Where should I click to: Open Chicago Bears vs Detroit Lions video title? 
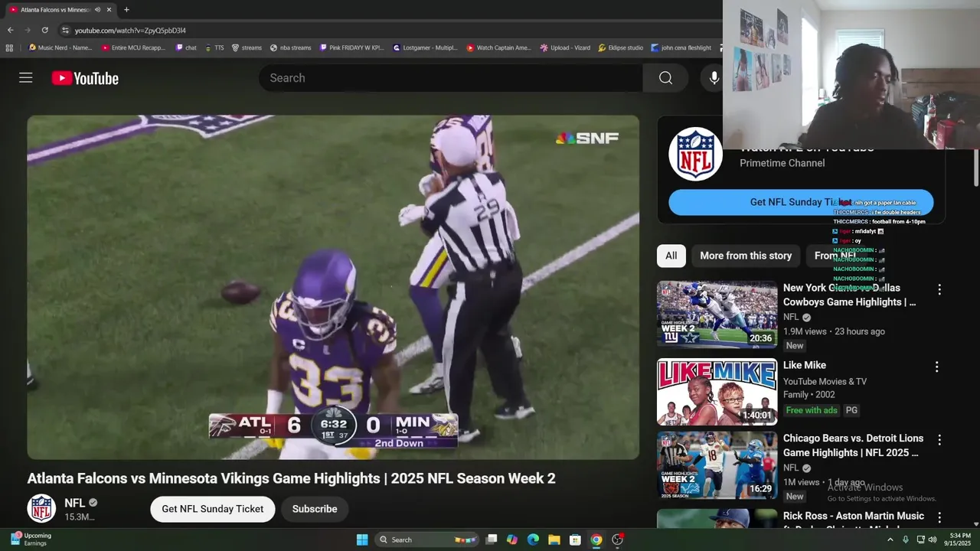(x=853, y=445)
